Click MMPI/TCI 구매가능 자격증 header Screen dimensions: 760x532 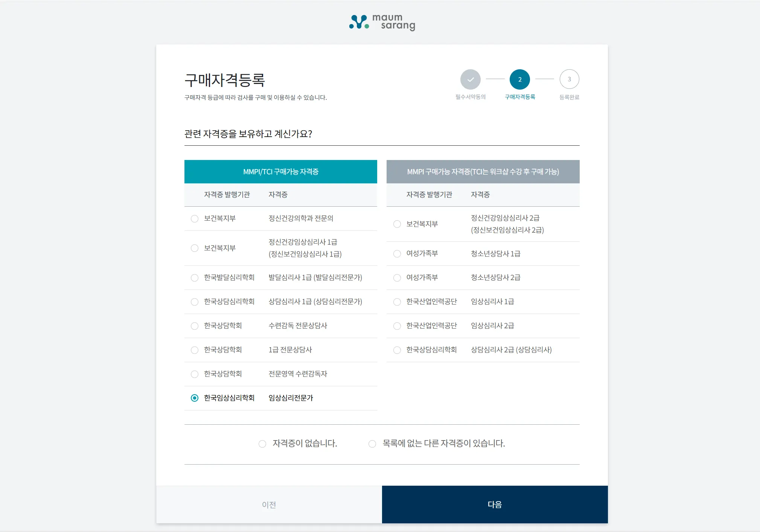point(280,172)
